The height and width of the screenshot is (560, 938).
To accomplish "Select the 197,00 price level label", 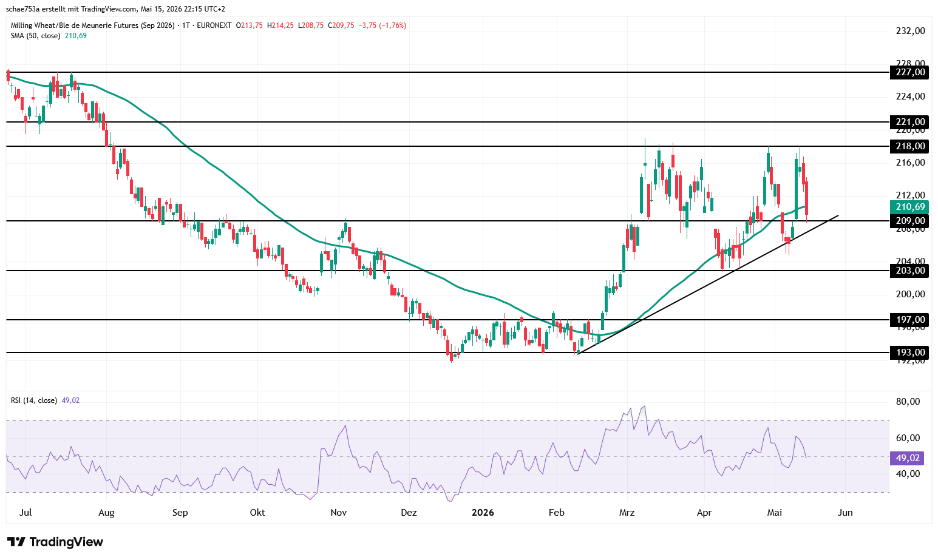I will [x=909, y=320].
